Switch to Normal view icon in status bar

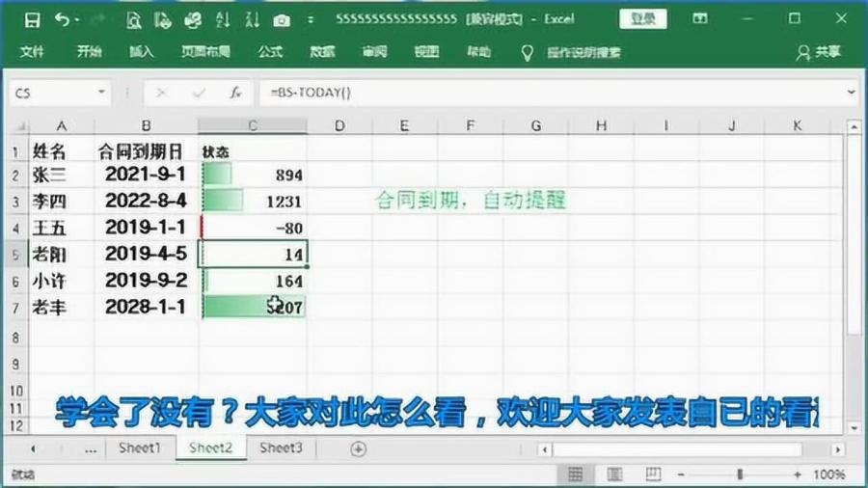pos(575,474)
